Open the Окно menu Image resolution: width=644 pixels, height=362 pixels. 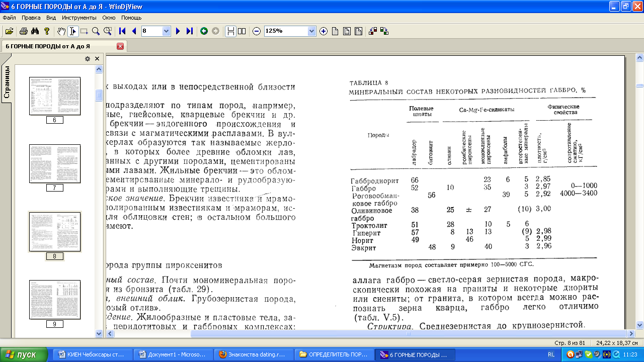pyautogui.click(x=109, y=18)
